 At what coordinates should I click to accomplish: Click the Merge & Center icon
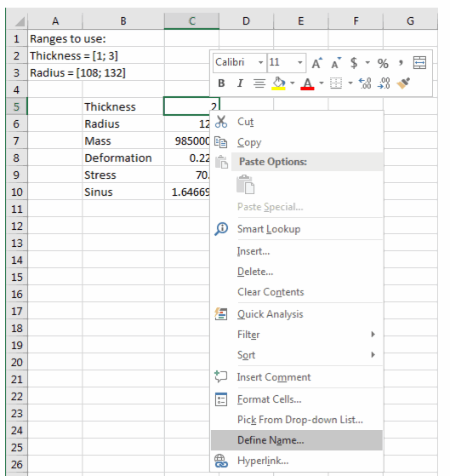click(x=419, y=63)
